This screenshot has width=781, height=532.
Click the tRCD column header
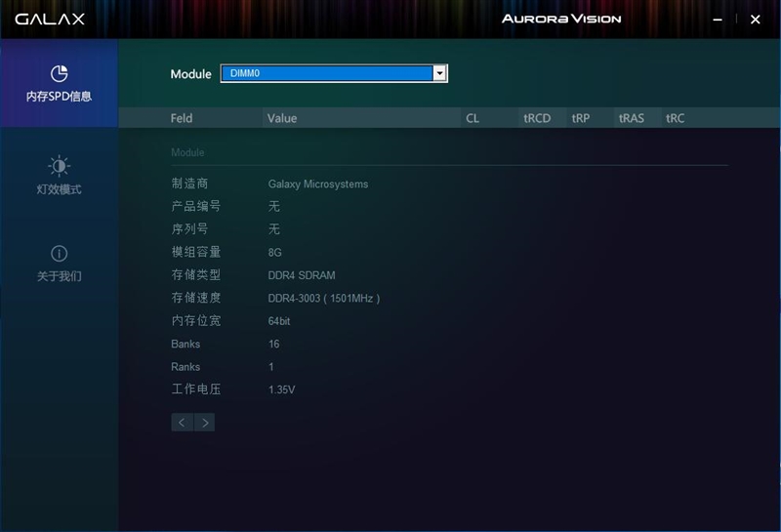tap(537, 118)
